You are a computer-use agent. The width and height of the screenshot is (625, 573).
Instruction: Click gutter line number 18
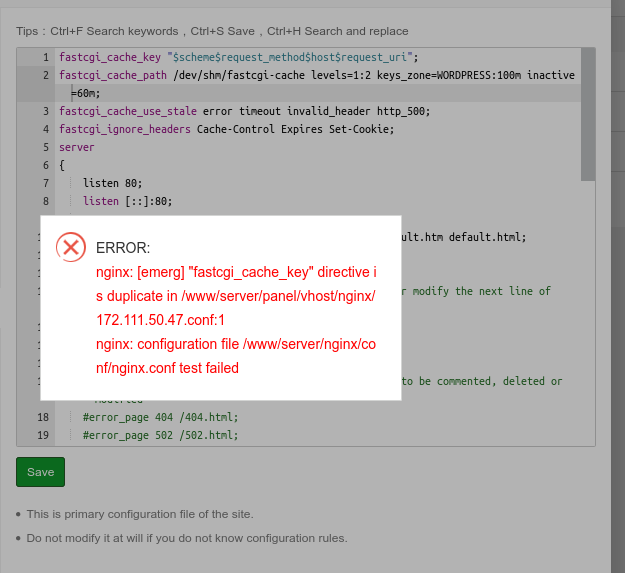pos(42,417)
